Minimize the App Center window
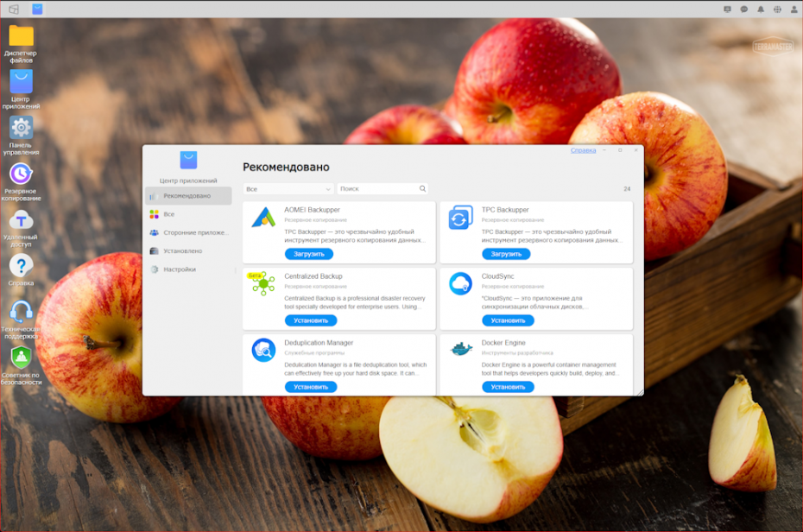The image size is (803, 532). tap(604, 150)
